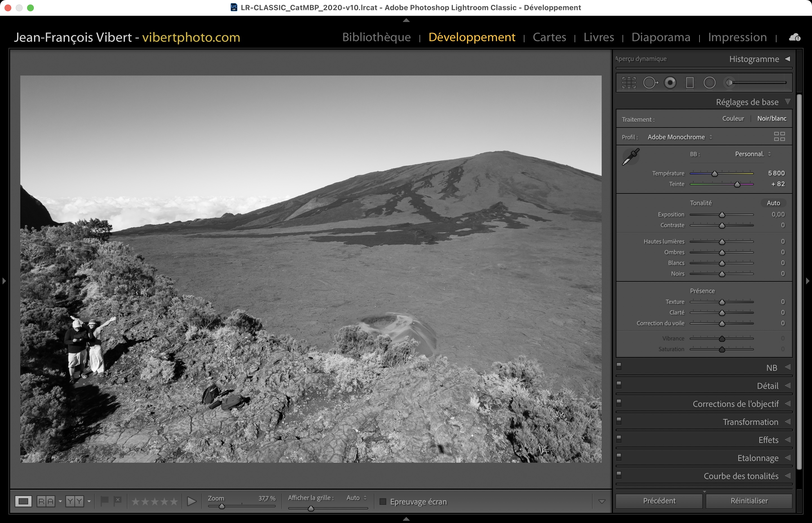Activate the red eye correction tool
The width and height of the screenshot is (812, 523).
(670, 83)
